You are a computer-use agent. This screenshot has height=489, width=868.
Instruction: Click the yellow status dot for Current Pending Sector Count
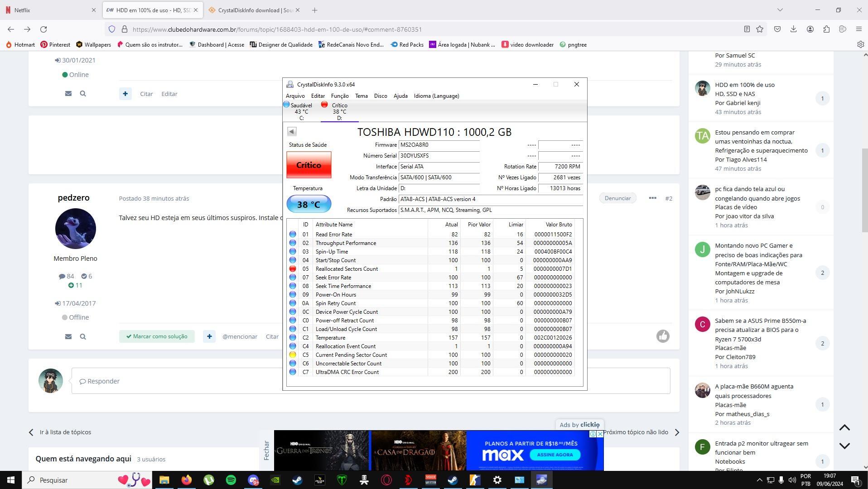point(293,355)
